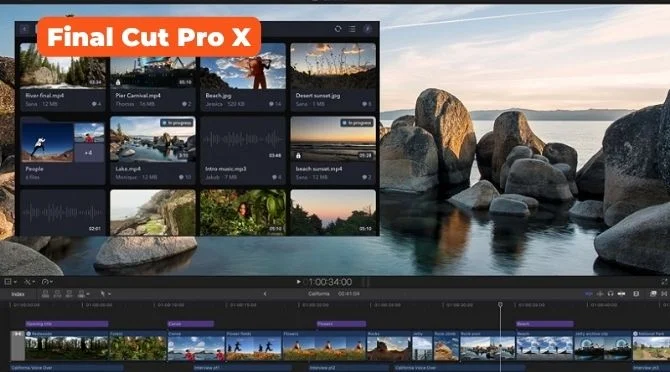Select the bottom-row audio waveform clip 02:01

point(62,213)
